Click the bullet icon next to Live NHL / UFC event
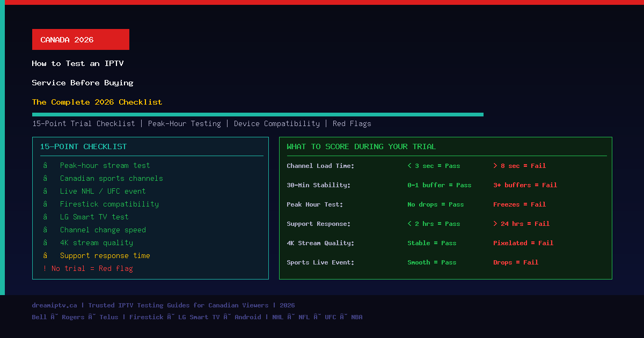Viewport: 644px width, 338px height. tap(46, 192)
